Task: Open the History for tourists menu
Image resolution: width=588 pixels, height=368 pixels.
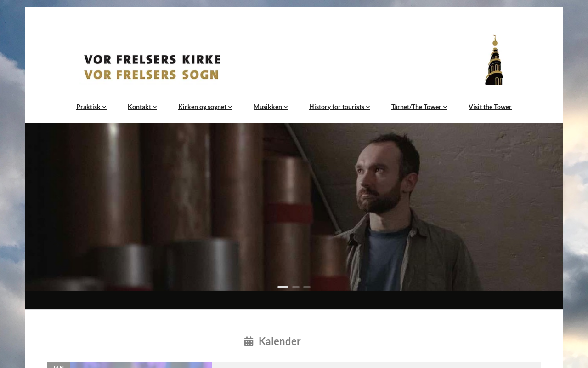Action: click(x=337, y=107)
